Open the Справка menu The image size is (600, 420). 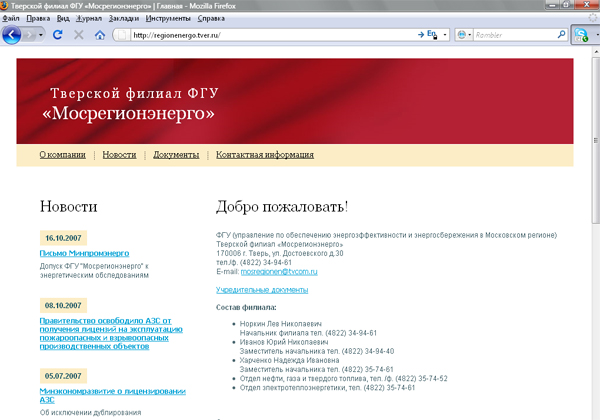point(211,18)
